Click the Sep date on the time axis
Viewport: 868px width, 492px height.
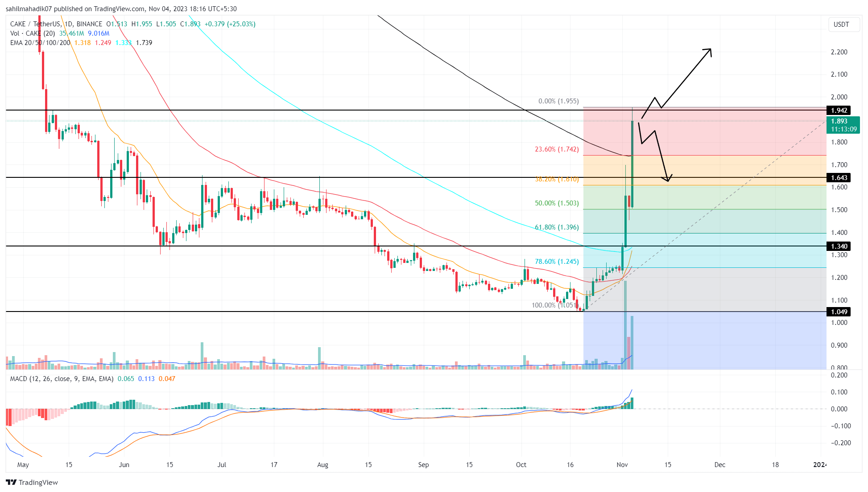(x=423, y=464)
